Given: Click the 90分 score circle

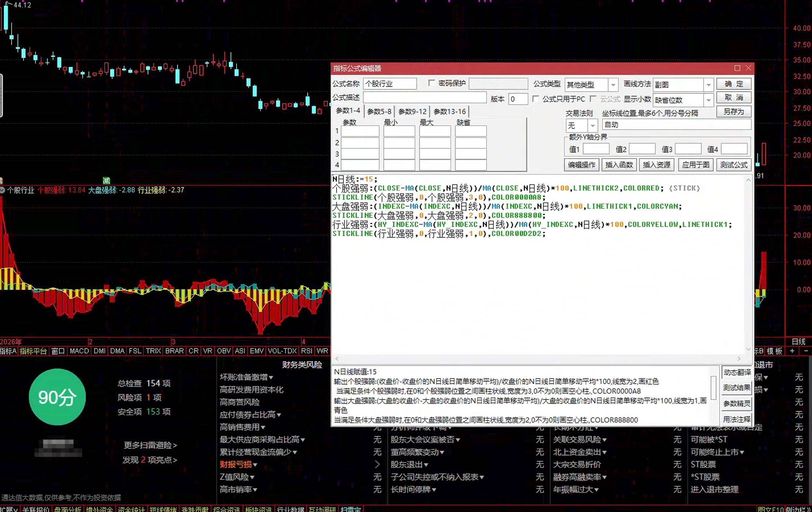Looking at the screenshot, I should click(57, 397).
